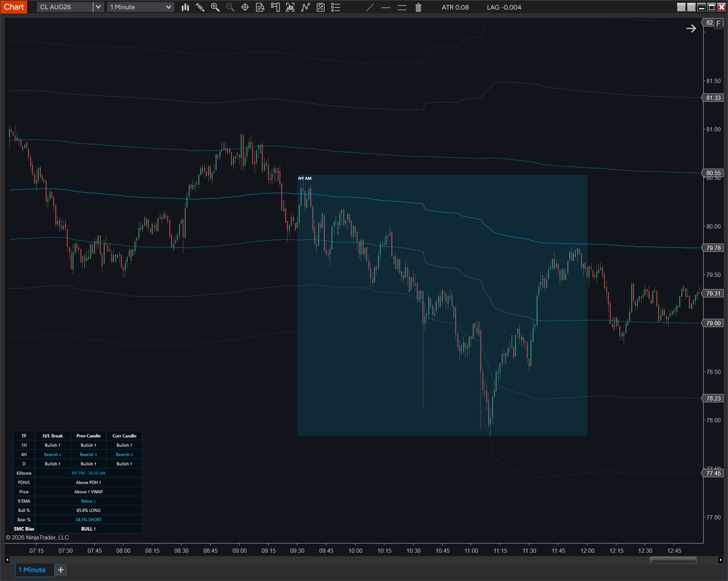Select the 80.55 price marker

click(713, 173)
